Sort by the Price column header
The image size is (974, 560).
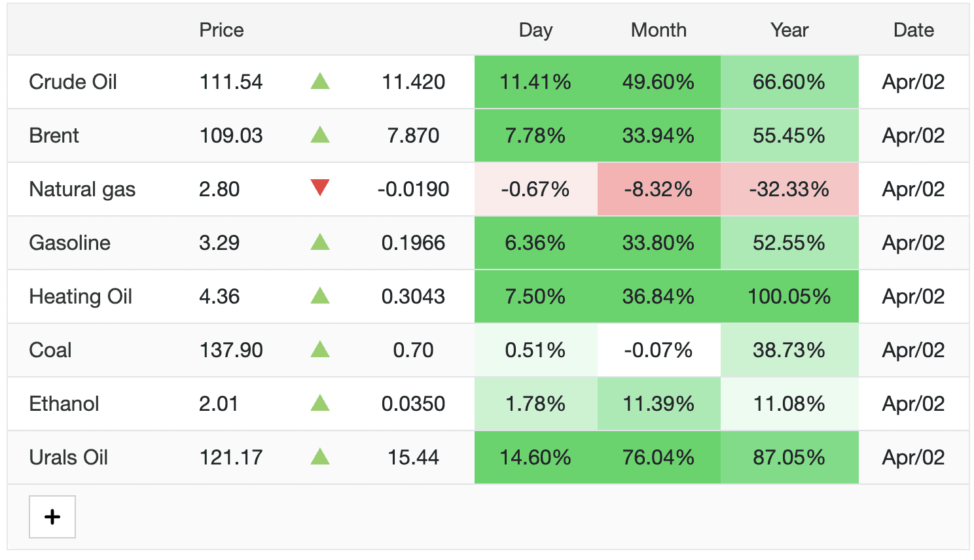[x=221, y=30]
